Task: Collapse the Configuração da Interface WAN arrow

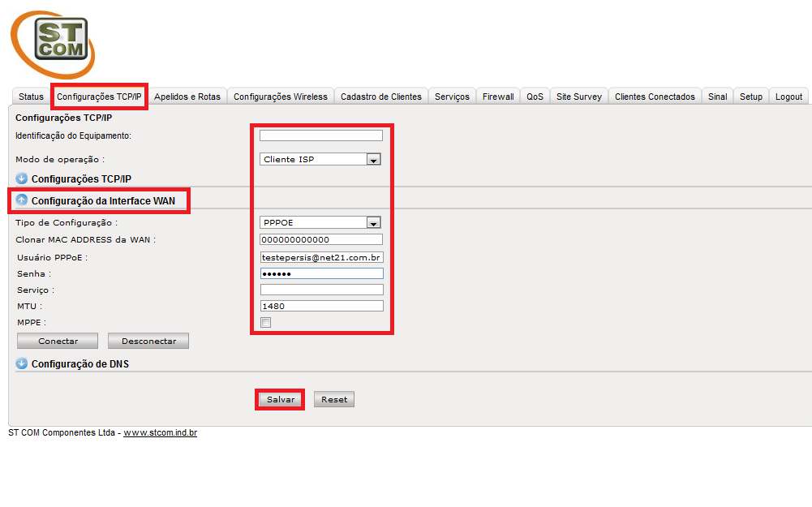Action: click(22, 200)
